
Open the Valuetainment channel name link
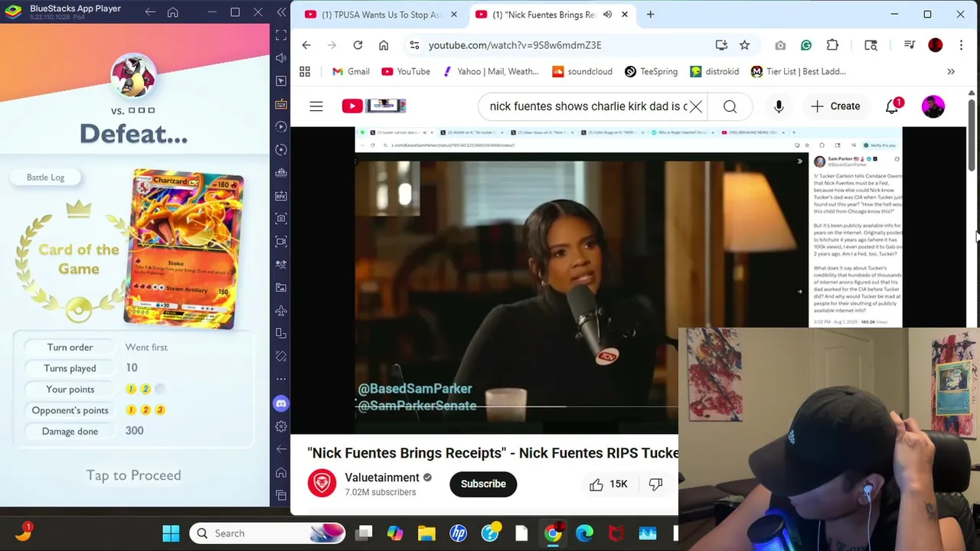coord(382,478)
